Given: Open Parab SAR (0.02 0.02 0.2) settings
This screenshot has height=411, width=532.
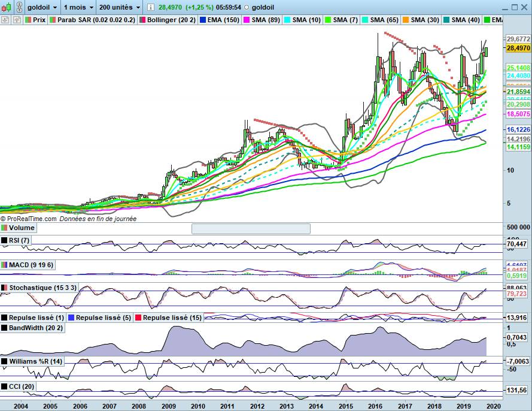Looking at the screenshot, I should 92,20.
